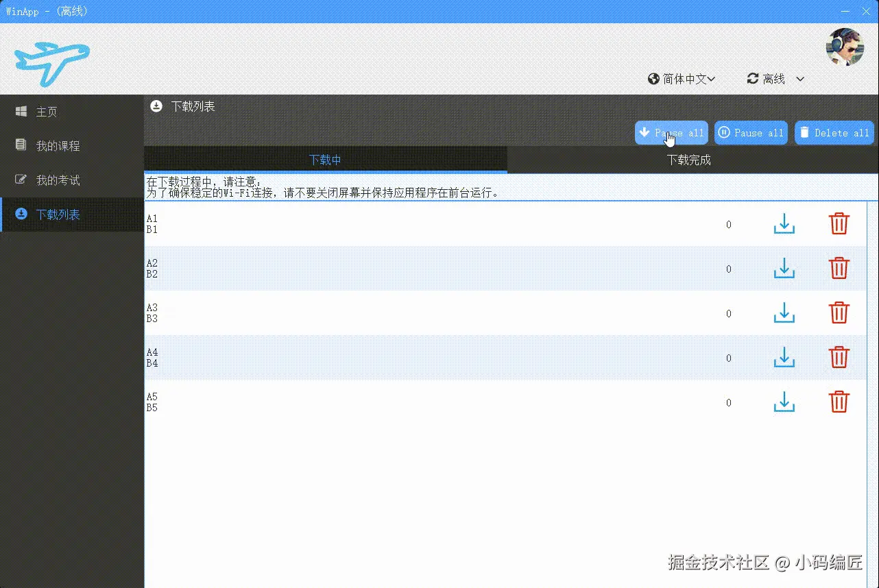This screenshot has height=588, width=879.
Task: Click the Pause all button with pause-circle icon
Action: (751, 133)
